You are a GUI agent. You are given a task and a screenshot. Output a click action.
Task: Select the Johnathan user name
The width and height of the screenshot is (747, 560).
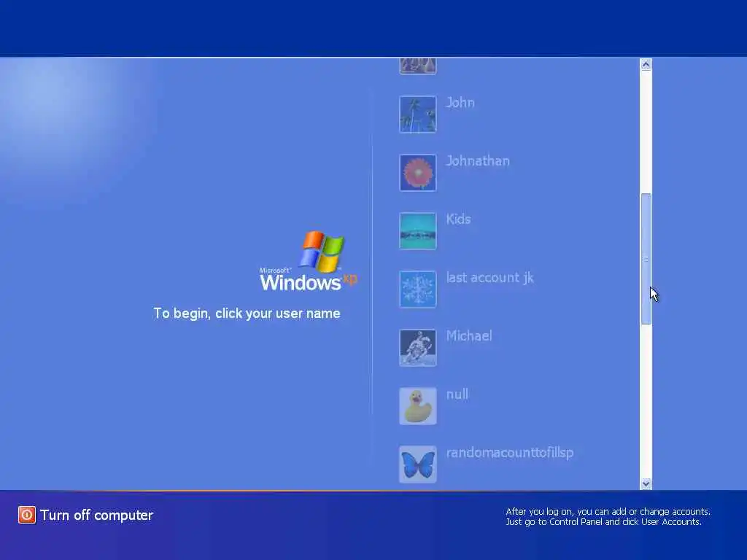(478, 161)
